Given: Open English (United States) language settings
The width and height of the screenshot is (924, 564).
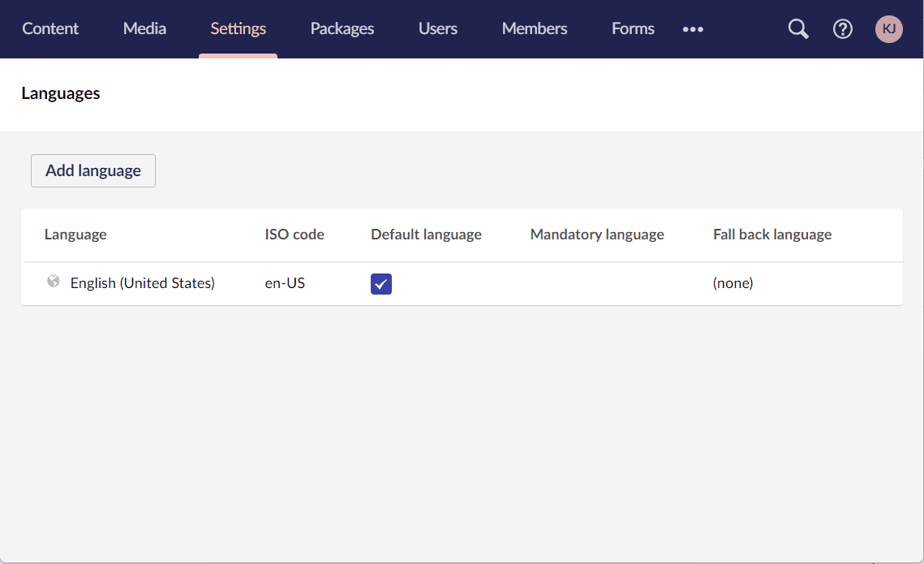Looking at the screenshot, I should point(142,283).
